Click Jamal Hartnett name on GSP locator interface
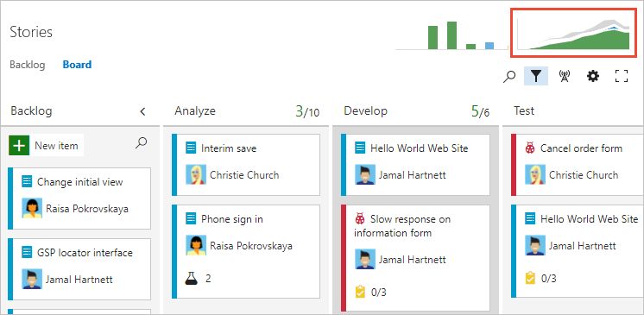The image size is (644, 315). [x=79, y=280]
